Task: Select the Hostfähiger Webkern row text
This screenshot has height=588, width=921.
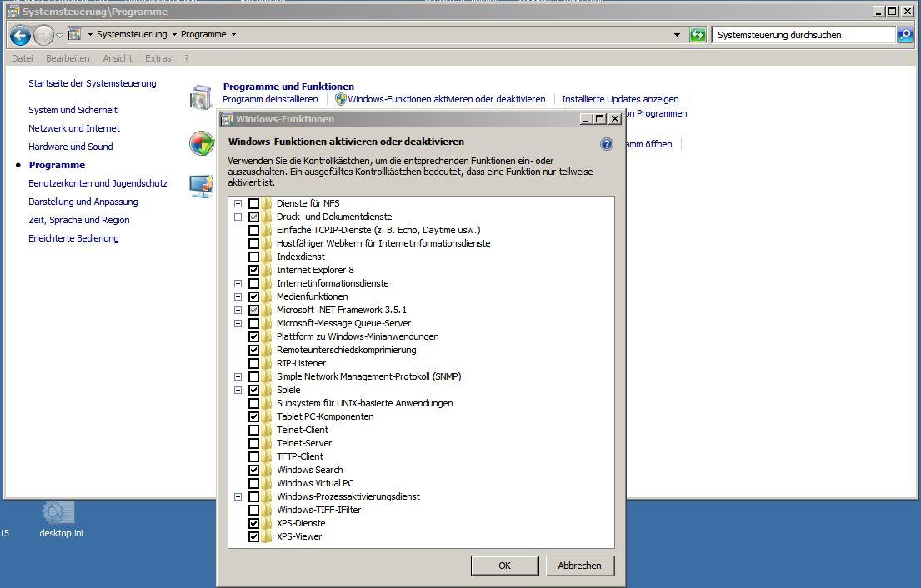Action: (383, 243)
